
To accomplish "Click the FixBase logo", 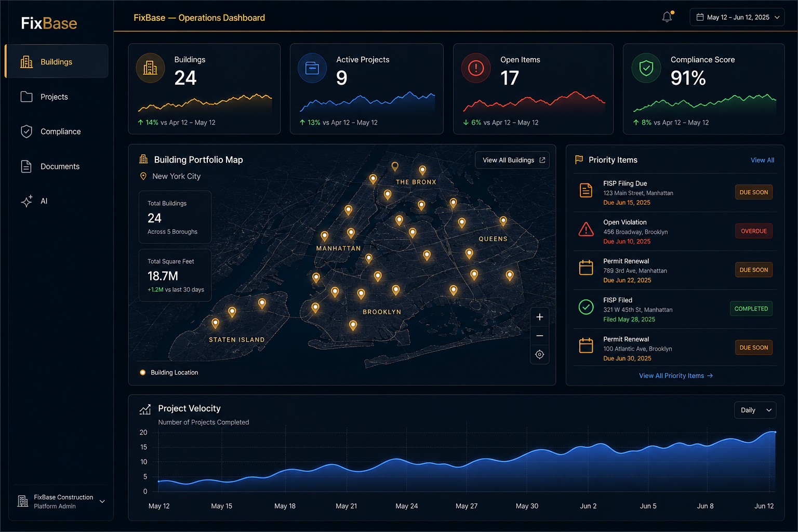I will (x=49, y=23).
